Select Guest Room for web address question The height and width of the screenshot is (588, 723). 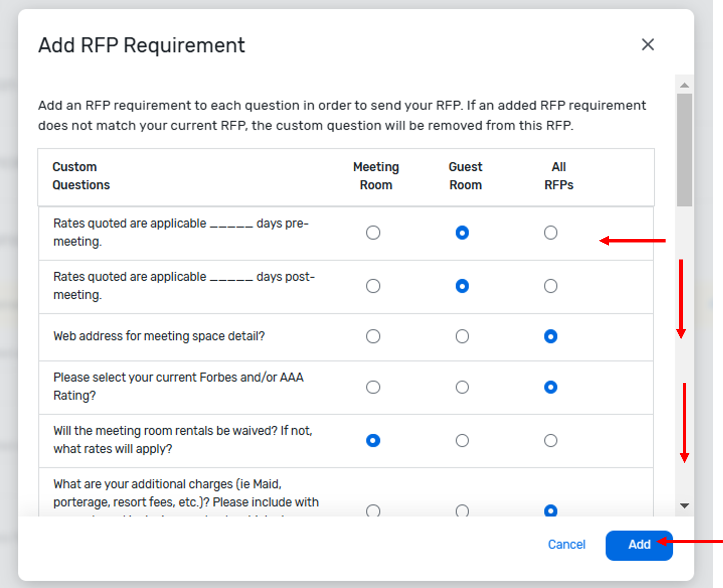tap(462, 336)
